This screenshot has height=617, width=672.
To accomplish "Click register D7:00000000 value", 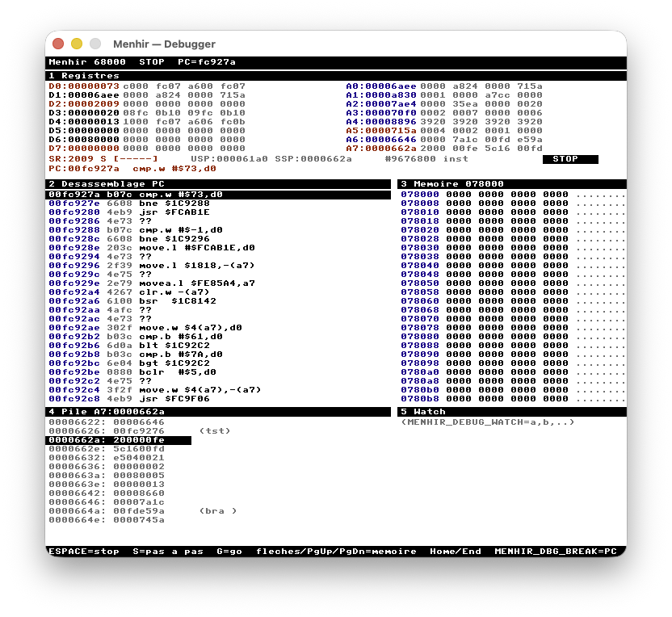I will (x=84, y=149).
